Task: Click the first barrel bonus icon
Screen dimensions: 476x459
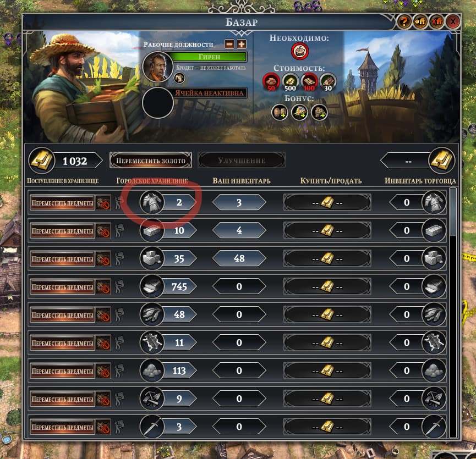Action: [x=280, y=112]
